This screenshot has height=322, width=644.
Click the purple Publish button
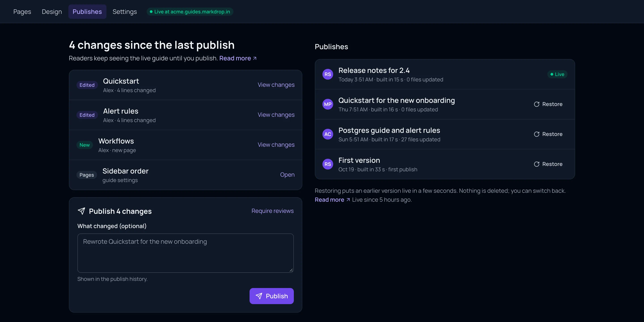click(271, 296)
